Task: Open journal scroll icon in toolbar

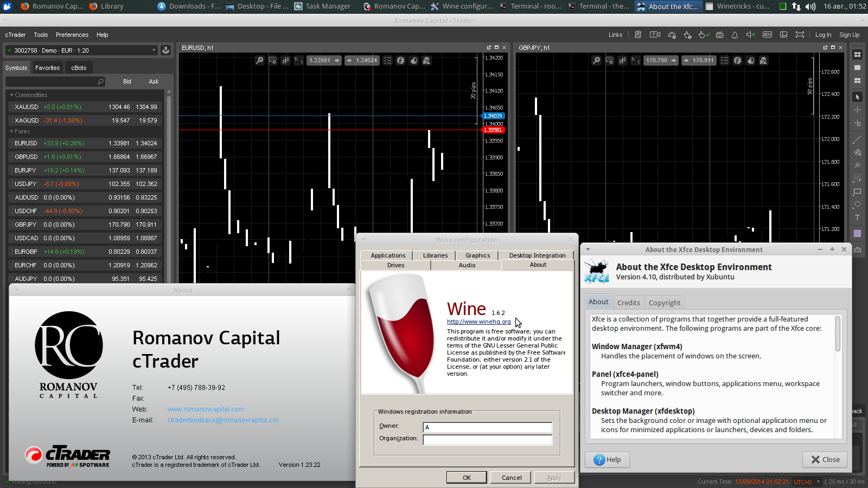Action: tap(638, 35)
